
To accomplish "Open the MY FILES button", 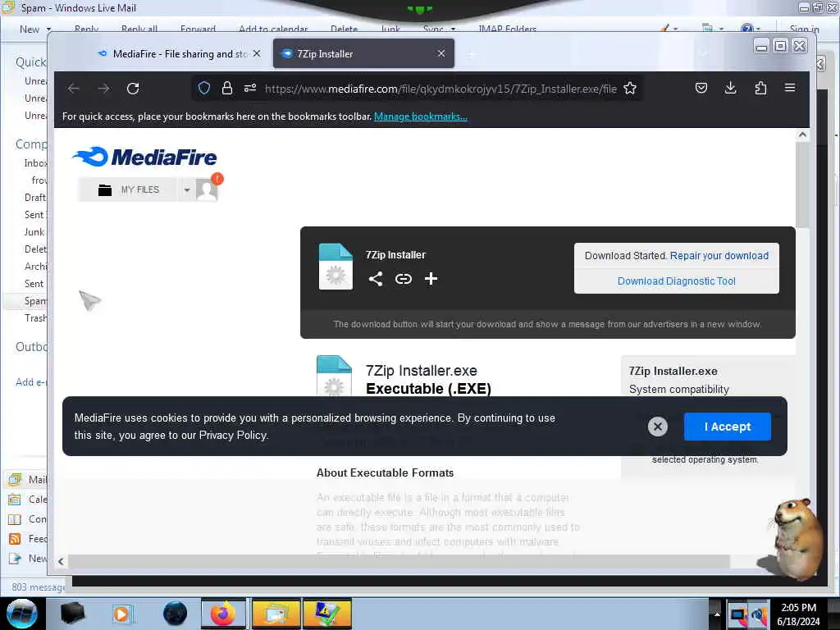I will (x=129, y=189).
